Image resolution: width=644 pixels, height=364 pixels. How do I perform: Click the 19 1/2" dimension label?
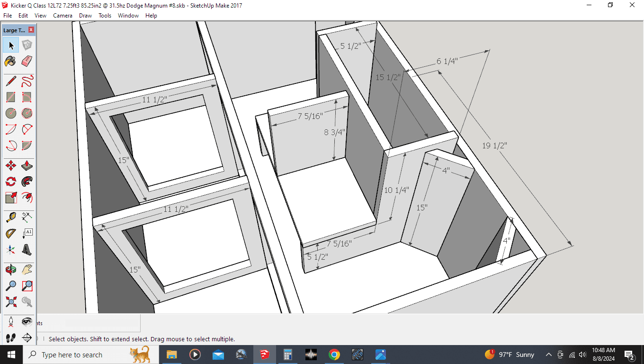pos(494,146)
